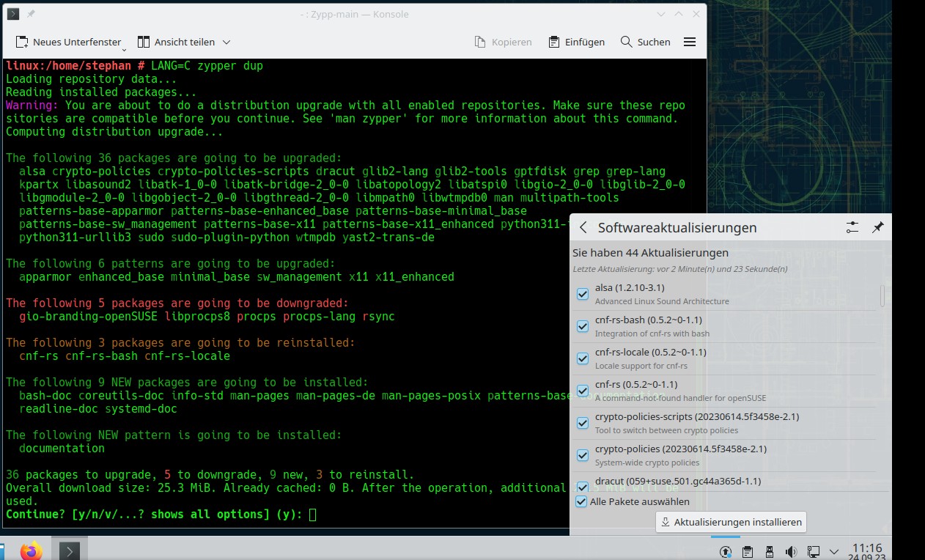Expand hidden system tray icons arrow

(x=834, y=551)
